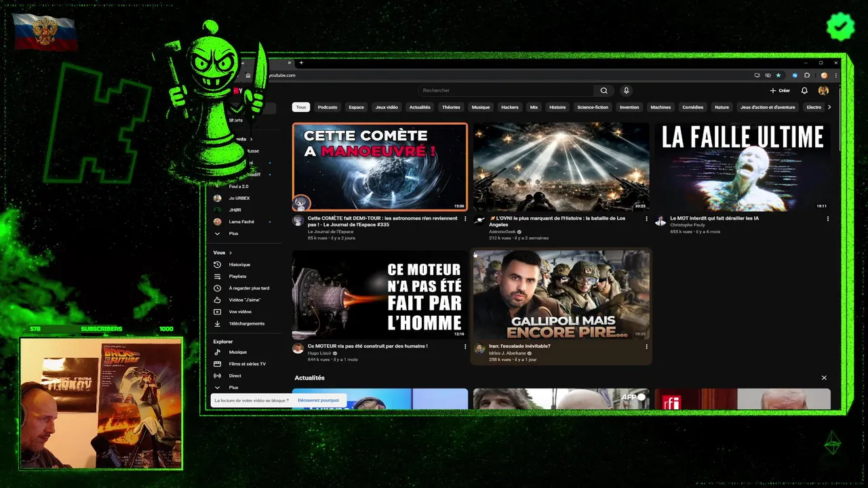
Task: Select Jeux d'action et d'aventure chip
Action: pyautogui.click(x=768, y=107)
